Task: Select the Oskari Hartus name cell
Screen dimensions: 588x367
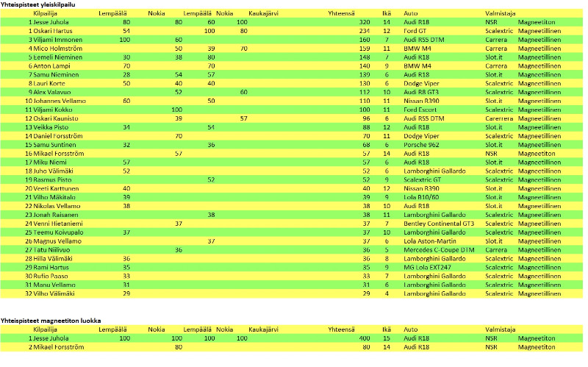Action: (x=52, y=31)
